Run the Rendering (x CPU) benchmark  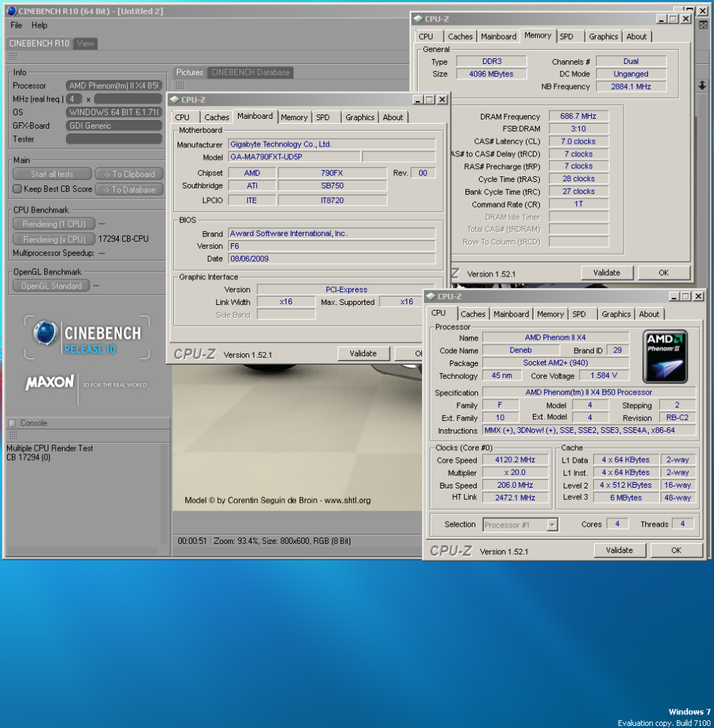(x=54, y=239)
